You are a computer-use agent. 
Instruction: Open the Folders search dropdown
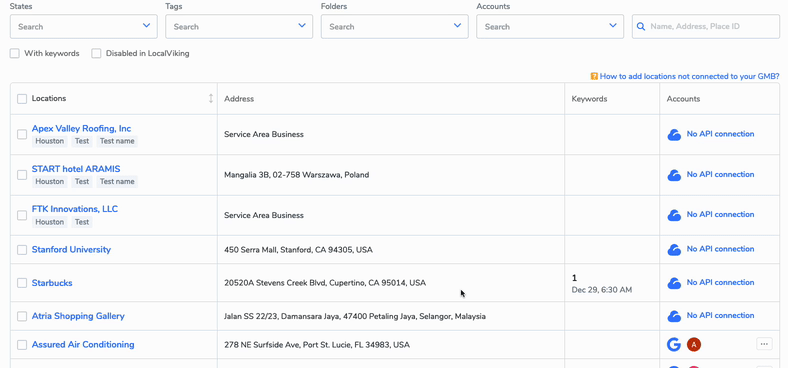395,27
